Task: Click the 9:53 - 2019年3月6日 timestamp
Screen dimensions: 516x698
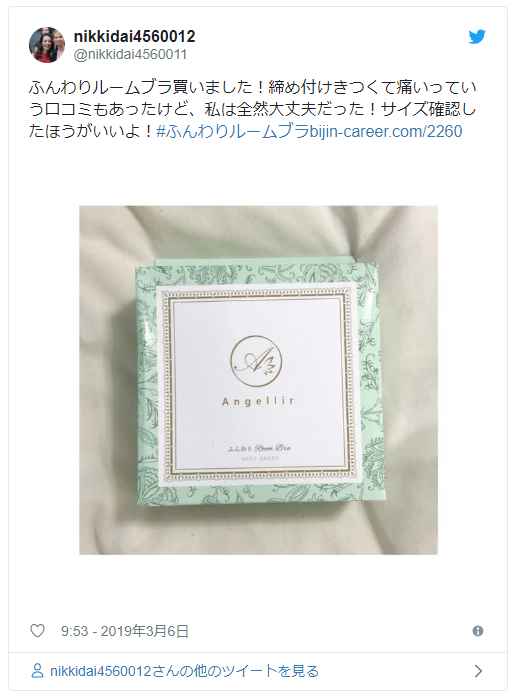Action: click(125, 631)
